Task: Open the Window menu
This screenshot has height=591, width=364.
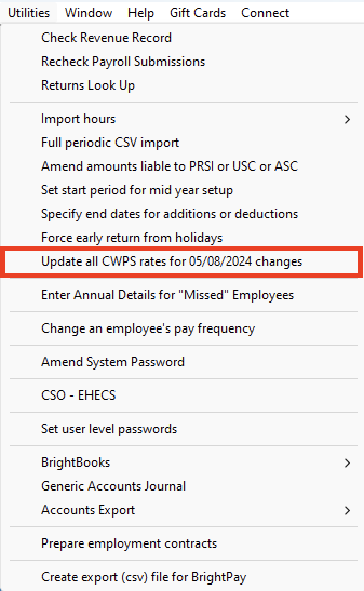Action: click(x=89, y=12)
